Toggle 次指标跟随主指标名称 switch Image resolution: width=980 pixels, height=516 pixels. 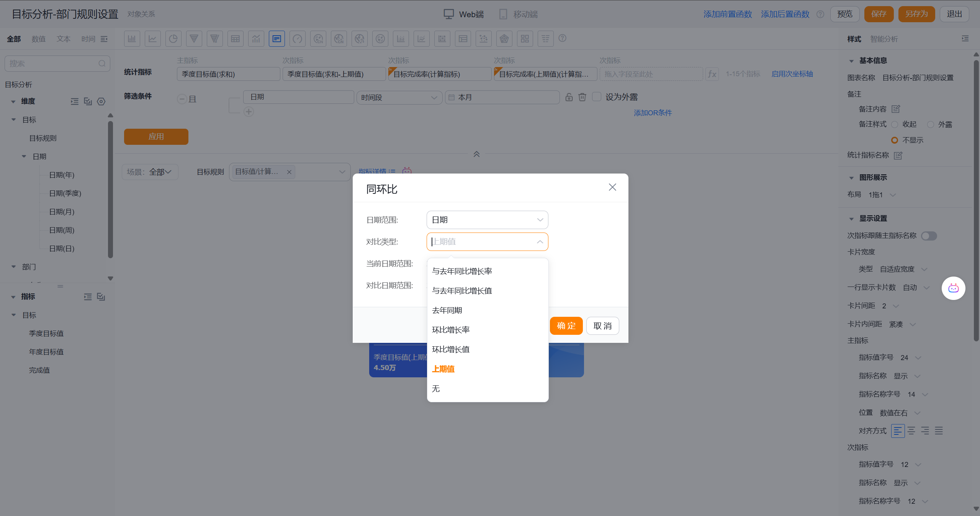click(x=928, y=236)
